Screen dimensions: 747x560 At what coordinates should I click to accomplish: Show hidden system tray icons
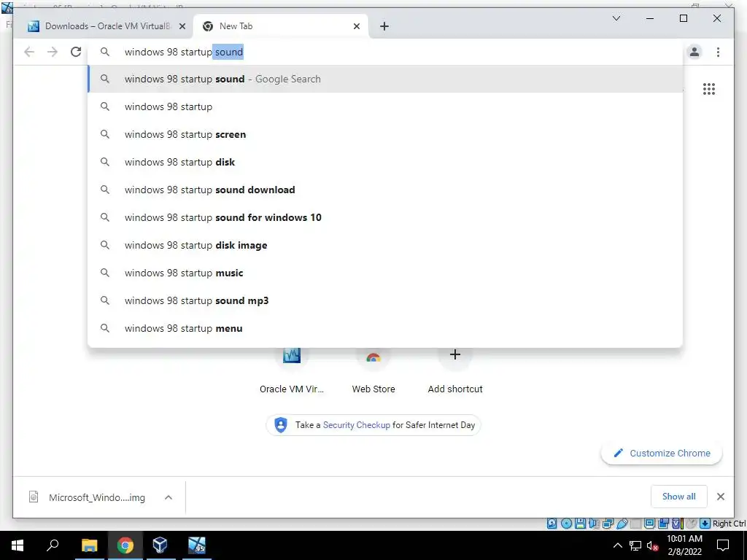point(617,545)
